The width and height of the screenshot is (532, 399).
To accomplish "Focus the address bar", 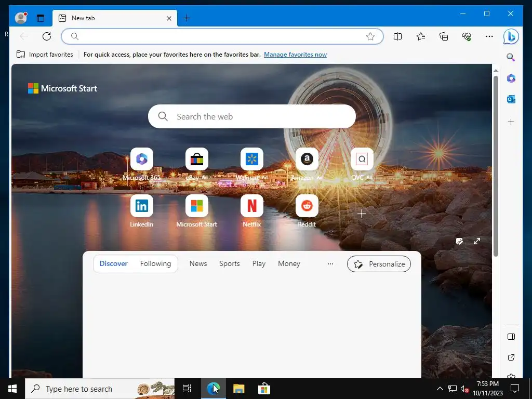I will [222, 36].
